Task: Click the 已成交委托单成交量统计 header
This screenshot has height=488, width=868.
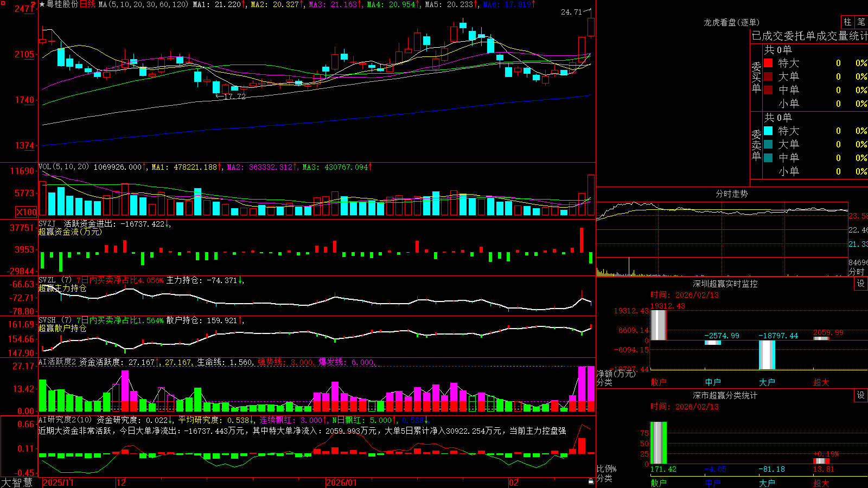Action: 809,36
